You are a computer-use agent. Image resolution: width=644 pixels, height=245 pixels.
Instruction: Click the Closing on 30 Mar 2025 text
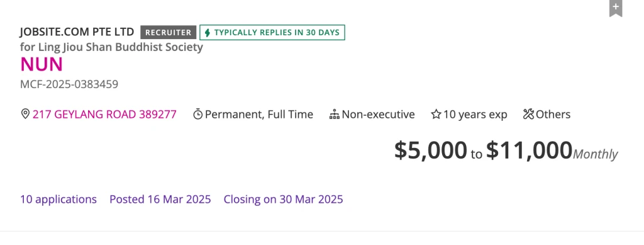coord(284,200)
